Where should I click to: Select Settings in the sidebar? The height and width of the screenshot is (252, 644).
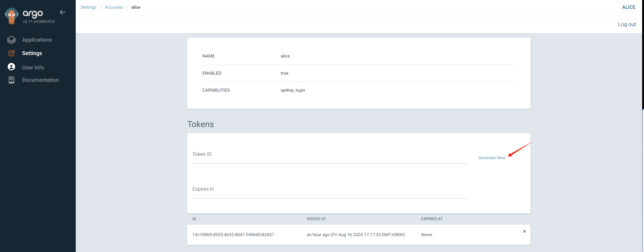[x=32, y=53]
